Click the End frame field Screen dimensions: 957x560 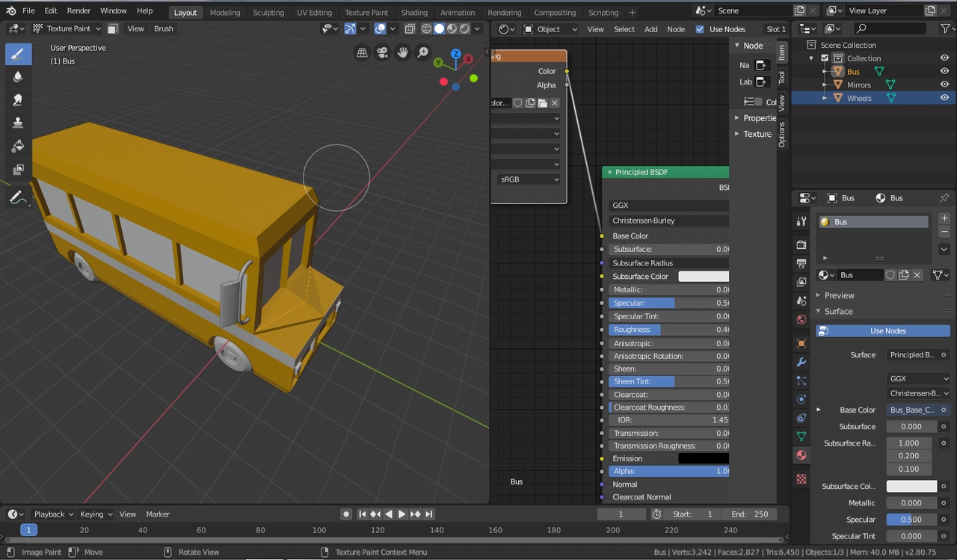[749, 514]
